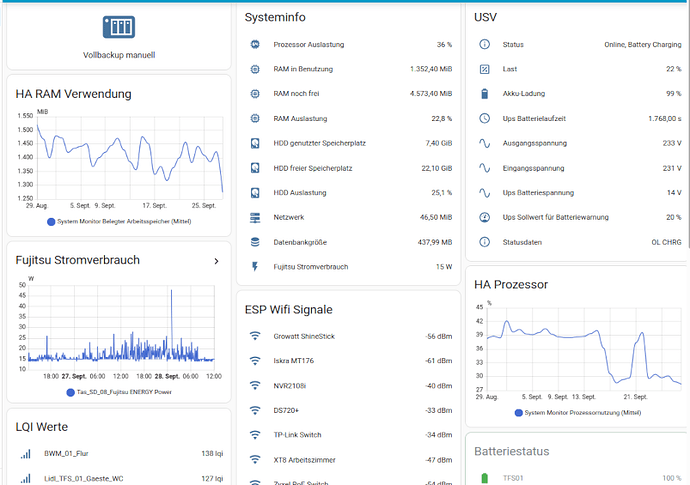Open the RAM Auslastung entity details
The width and height of the screenshot is (690, 485).
pos(349,119)
